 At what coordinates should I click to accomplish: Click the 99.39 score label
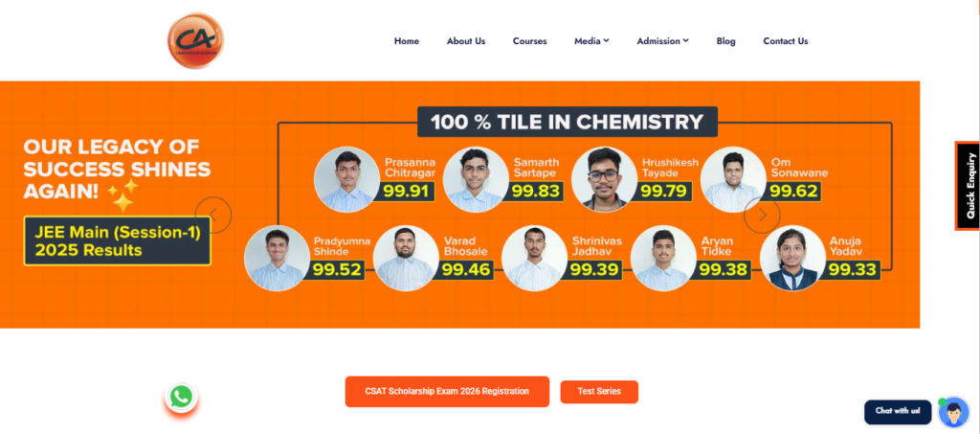tap(595, 269)
